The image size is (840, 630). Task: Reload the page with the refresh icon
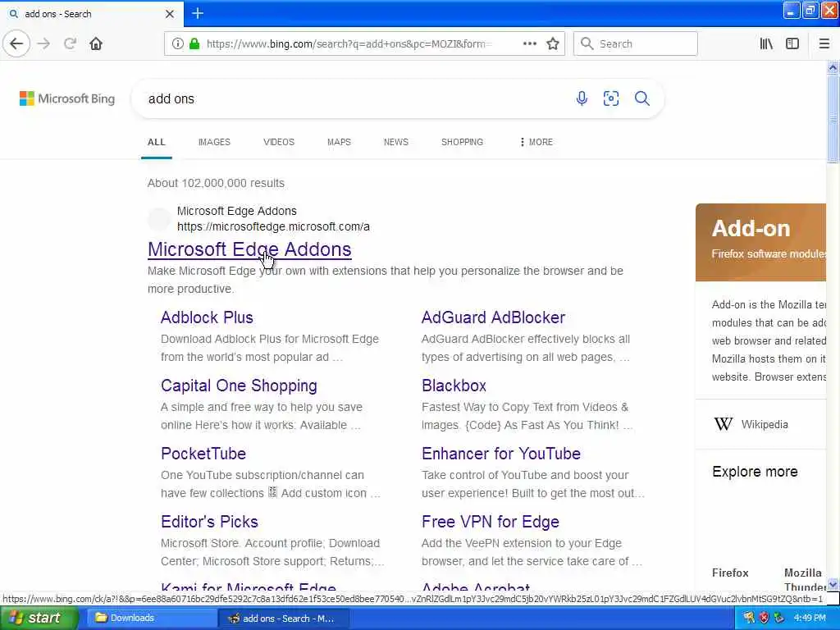coord(70,44)
